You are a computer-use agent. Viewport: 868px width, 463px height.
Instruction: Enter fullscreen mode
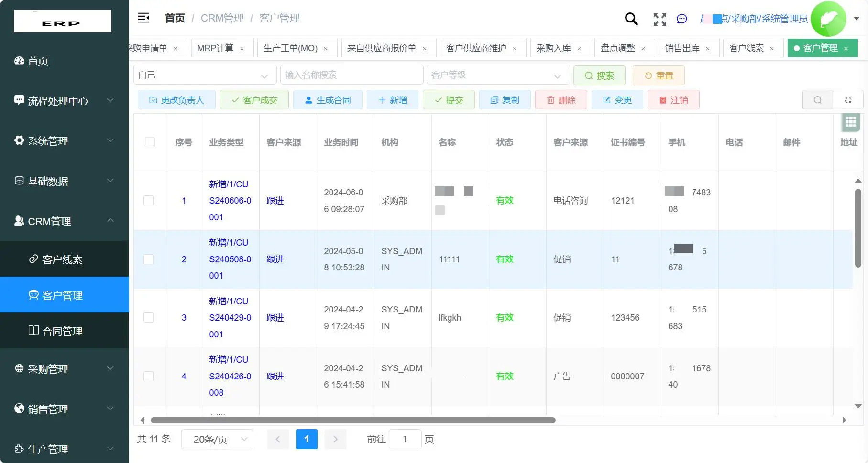coord(659,20)
